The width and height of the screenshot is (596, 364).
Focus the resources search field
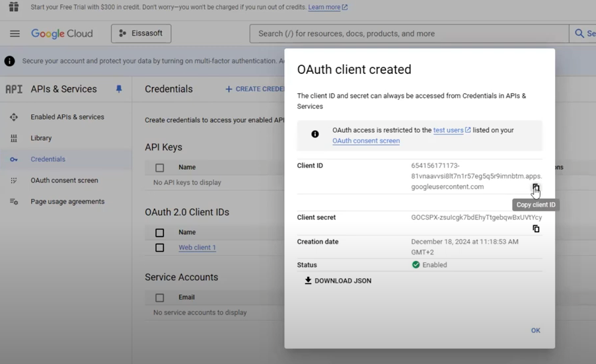pyautogui.click(x=409, y=34)
